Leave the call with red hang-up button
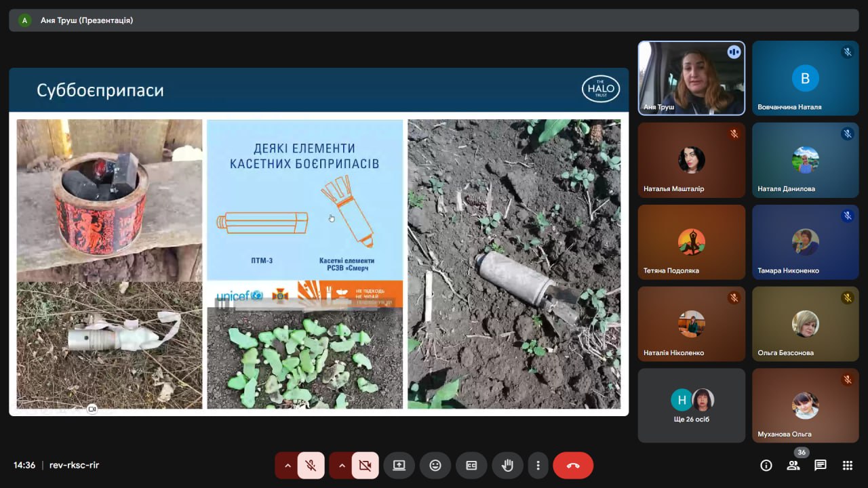868x488 pixels. pos(573,466)
